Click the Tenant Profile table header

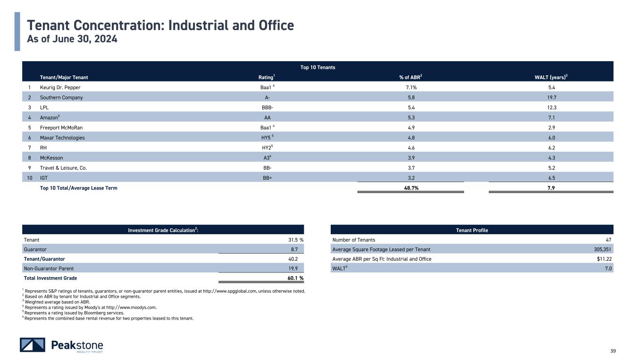[x=472, y=230]
